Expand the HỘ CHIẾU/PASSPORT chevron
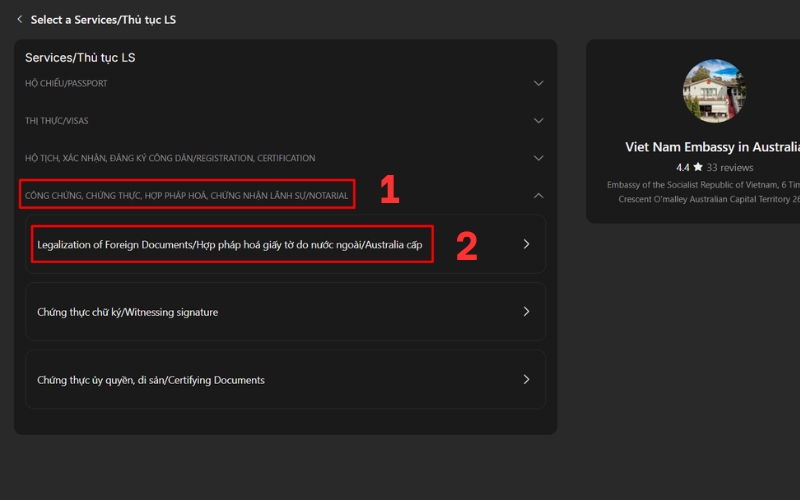 538,83
